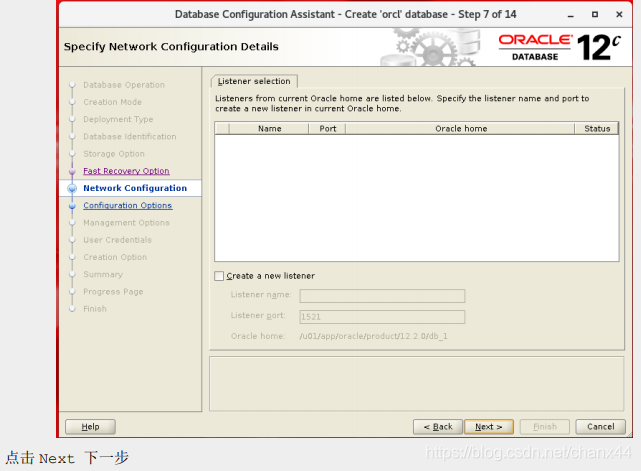Open the Fast Recovery Option step link
The width and height of the screenshot is (641, 471).
126,171
